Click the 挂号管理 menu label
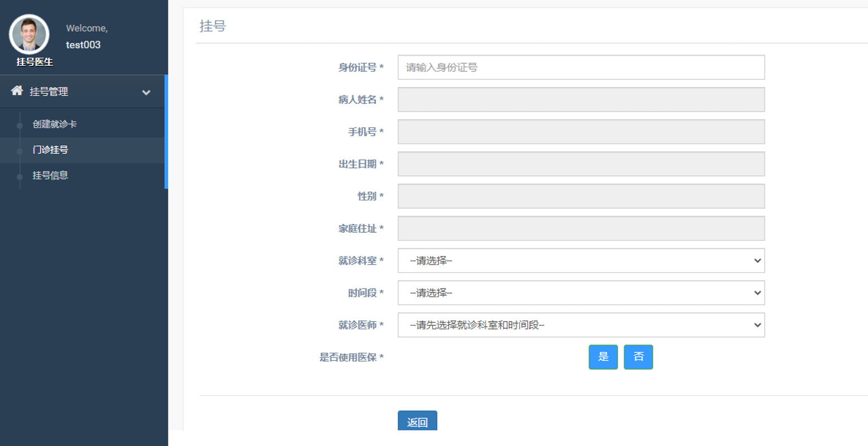Viewport: 868px width, 446px height. click(x=49, y=92)
